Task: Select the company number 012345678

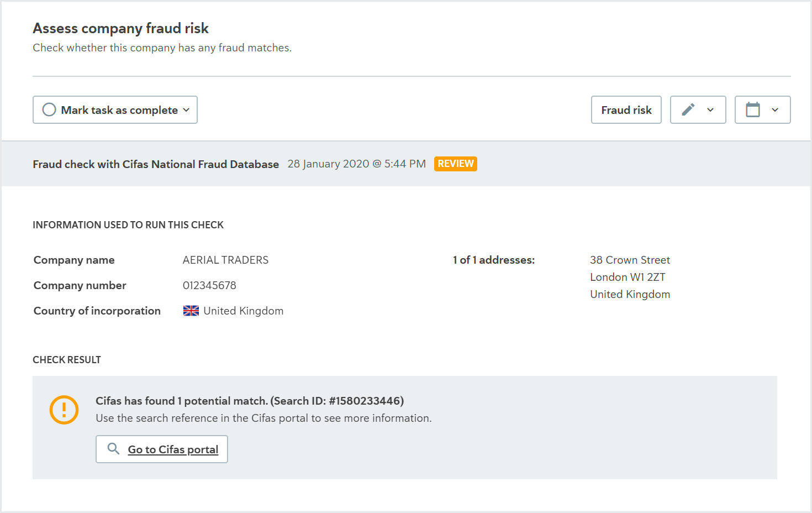Action: tap(209, 285)
